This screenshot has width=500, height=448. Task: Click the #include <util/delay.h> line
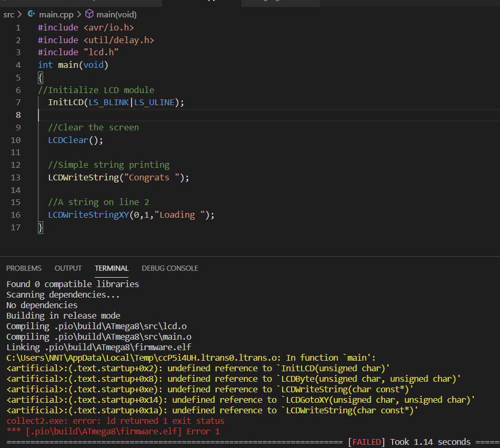(x=96, y=40)
